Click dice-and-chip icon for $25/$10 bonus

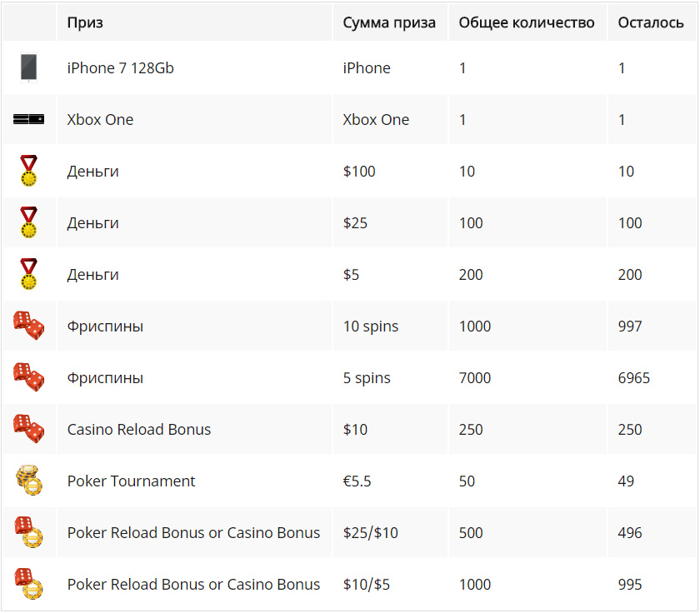(29, 532)
